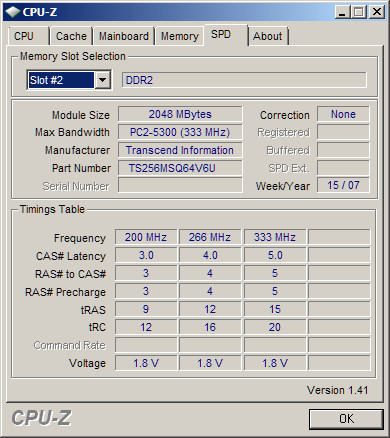Click tRC value 16

tap(210, 327)
